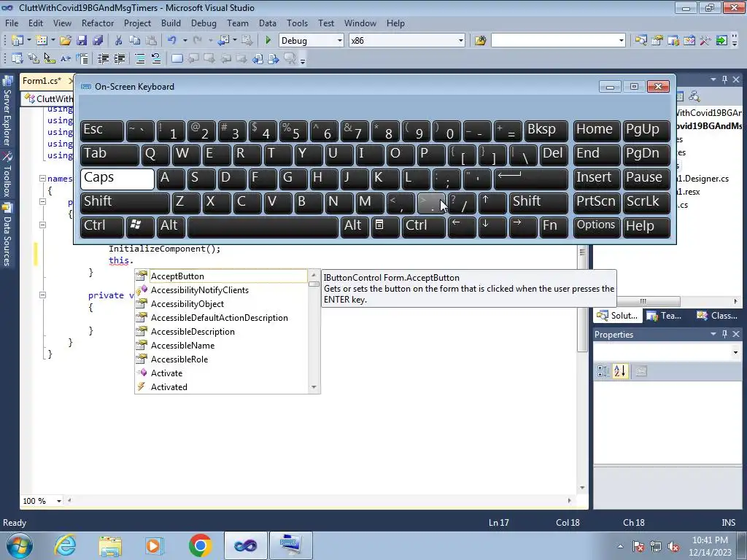Toggle the ScrLk key on keyboard
747x560 pixels.
pos(646,203)
